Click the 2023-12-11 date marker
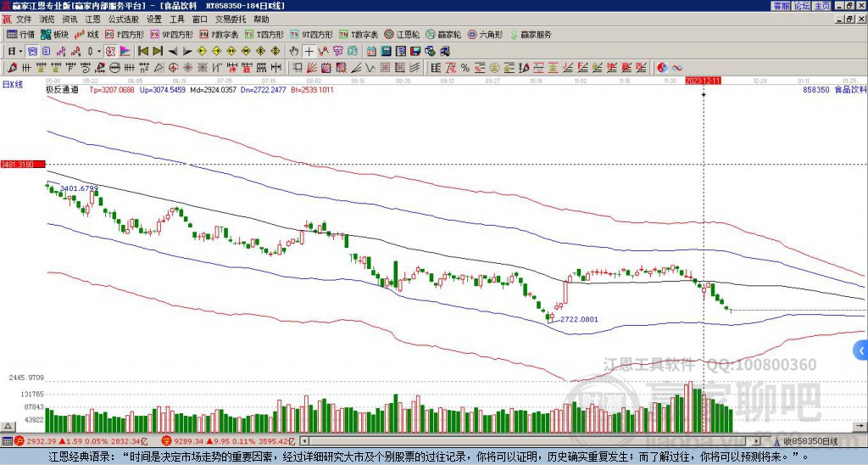Screen dimensions: 868x465 (703, 81)
